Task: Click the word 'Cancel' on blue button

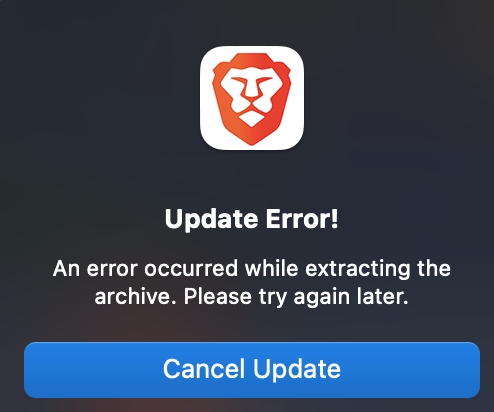Action: [x=204, y=369]
